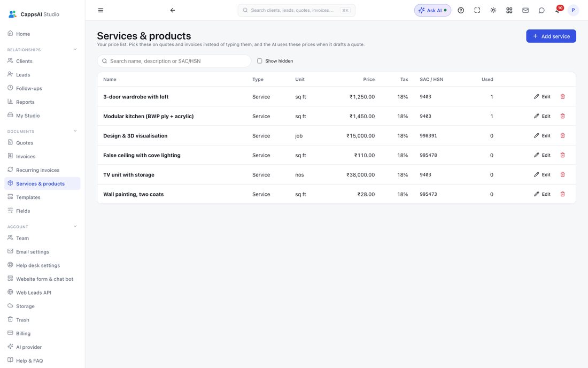588x368 pixels.
Task: Open Web Leads API in sidebar
Action: point(42,293)
